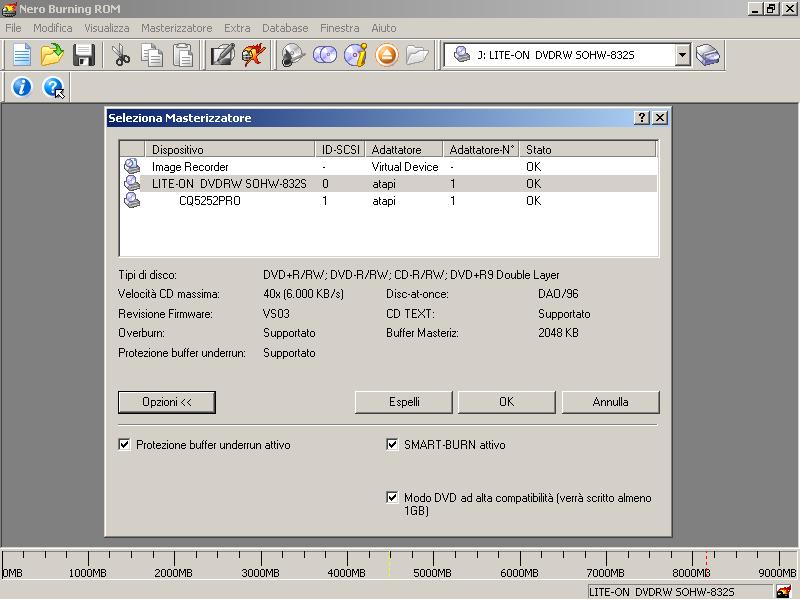Image resolution: width=800 pixels, height=600 pixels.
Task: Sort by the Dispositivo column header
Action: [230, 149]
